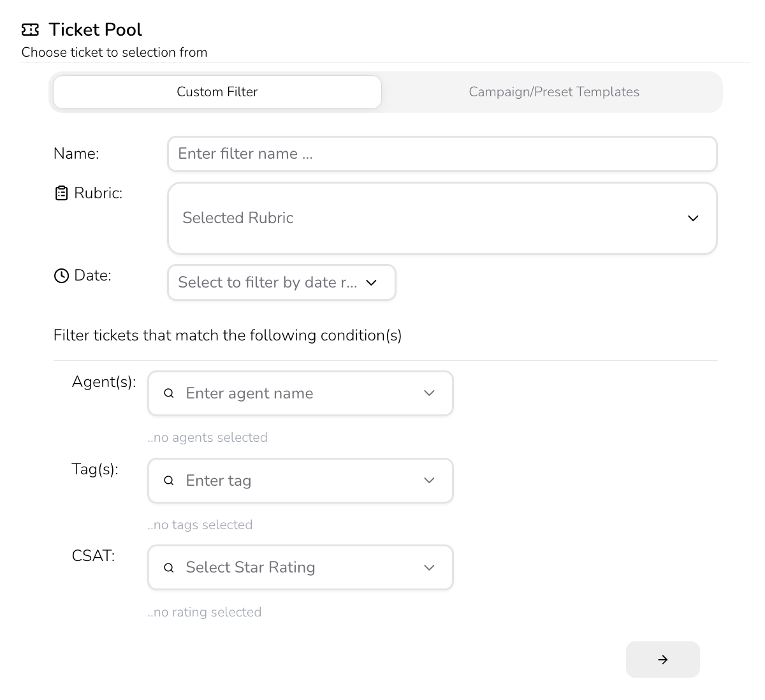The image size is (765, 700).
Task: Click the Selected Rubric placeholder text
Action: [x=238, y=218]
